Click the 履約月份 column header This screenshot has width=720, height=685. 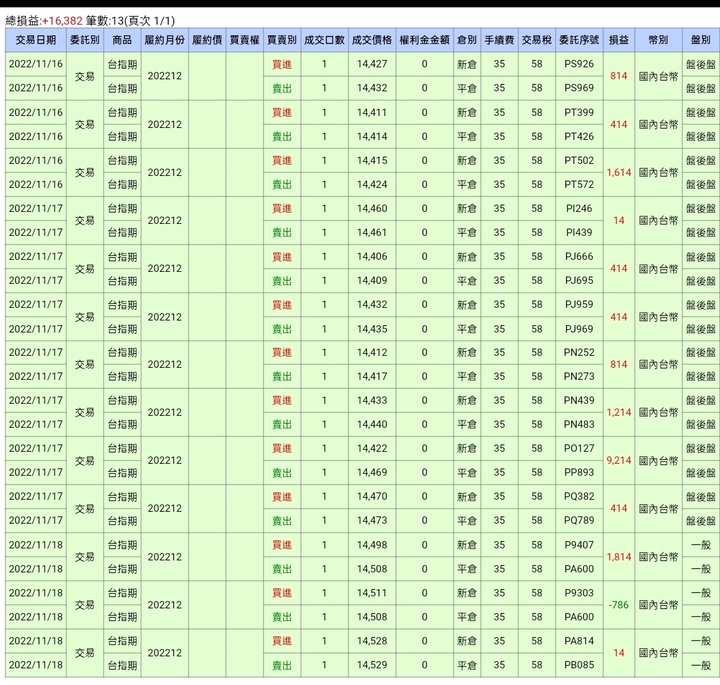coord(164,40)
